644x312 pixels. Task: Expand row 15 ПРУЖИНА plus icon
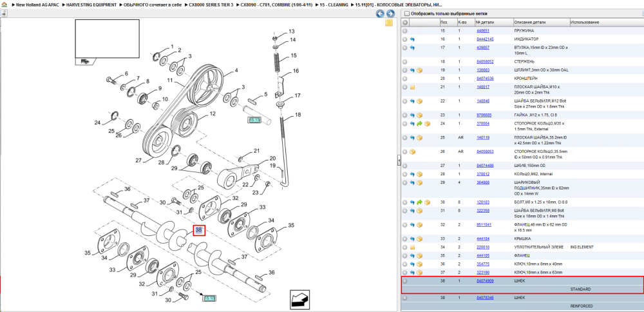point(405,31)
